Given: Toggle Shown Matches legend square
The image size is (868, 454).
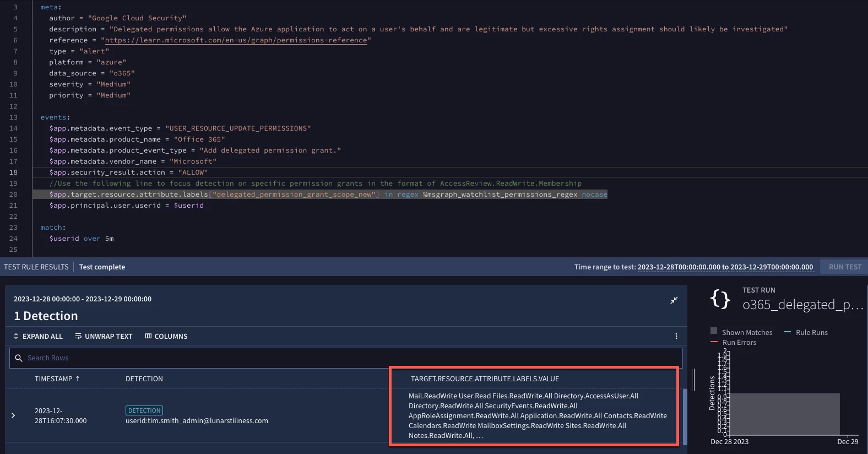Looking at the screenshot, I should pyautogui.click(x=714, y=331).
